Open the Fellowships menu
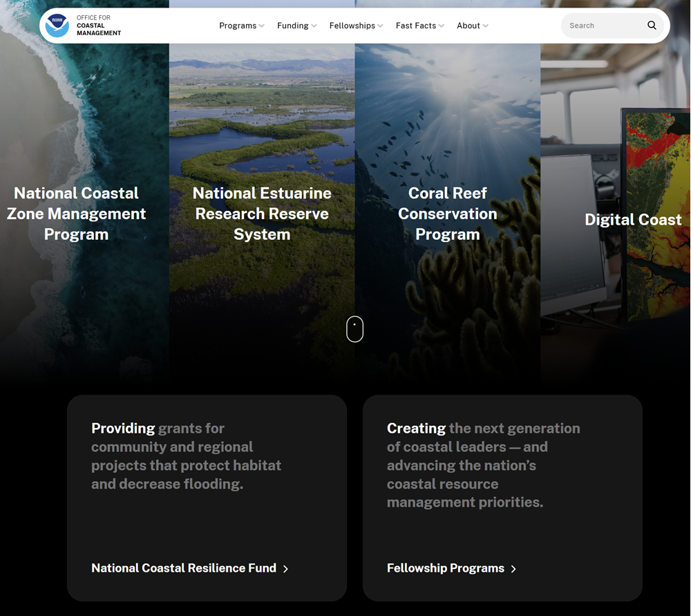Image resolution: width=691 pixels, height=616 pixels. 356,26
